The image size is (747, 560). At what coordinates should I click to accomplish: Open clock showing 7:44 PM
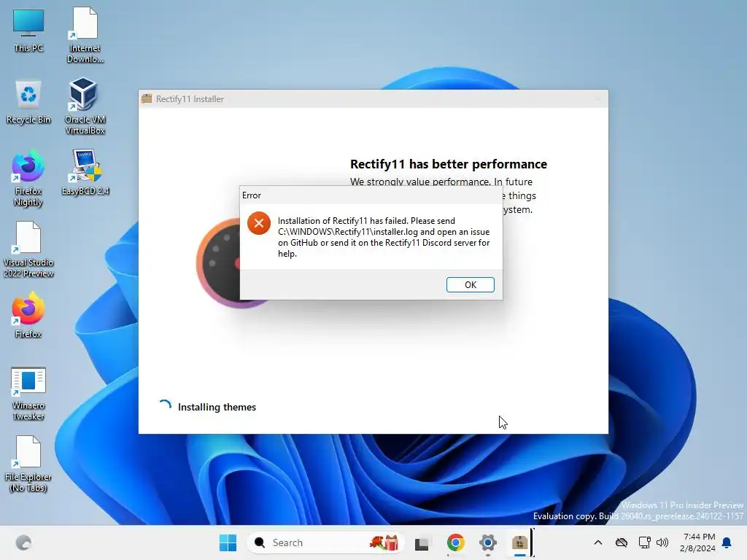click(x=698, y=542)
